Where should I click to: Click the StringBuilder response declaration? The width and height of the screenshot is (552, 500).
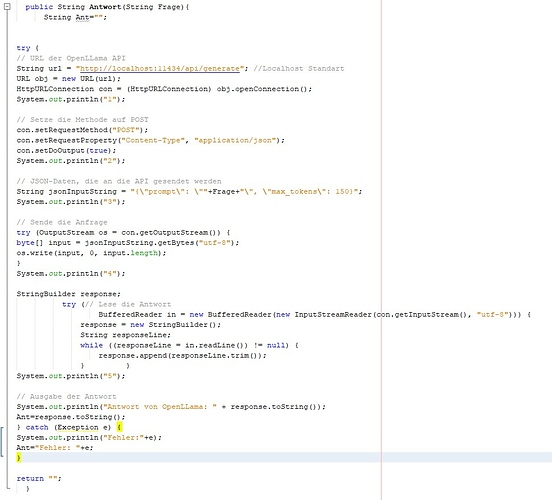pyautogui.click(x=68, y=294)
